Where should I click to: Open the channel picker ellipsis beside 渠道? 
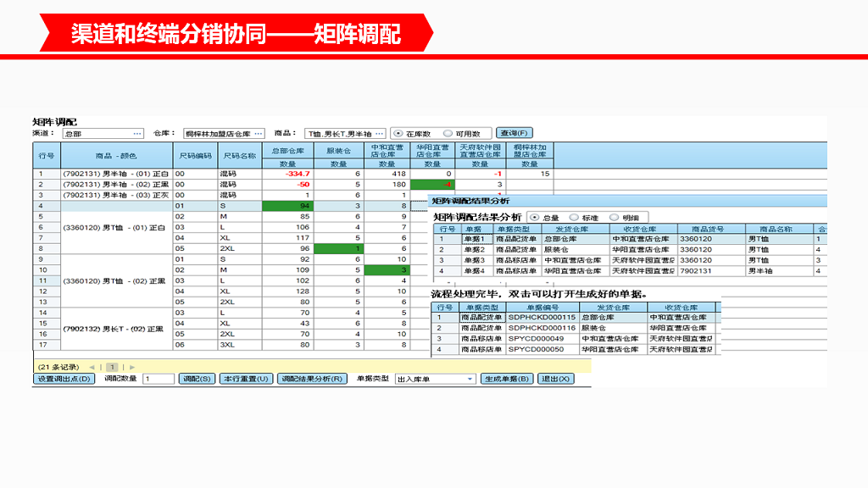pyautogui.click(x=137, y=133)
